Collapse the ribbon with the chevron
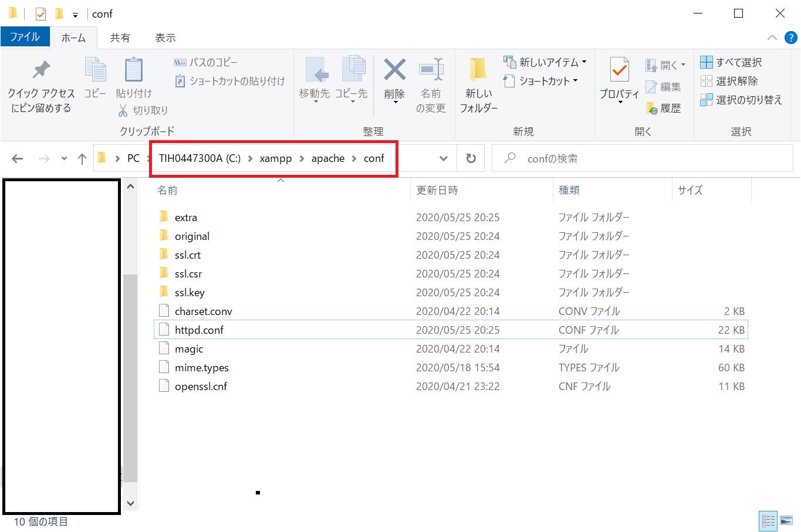 click(772, 38)
